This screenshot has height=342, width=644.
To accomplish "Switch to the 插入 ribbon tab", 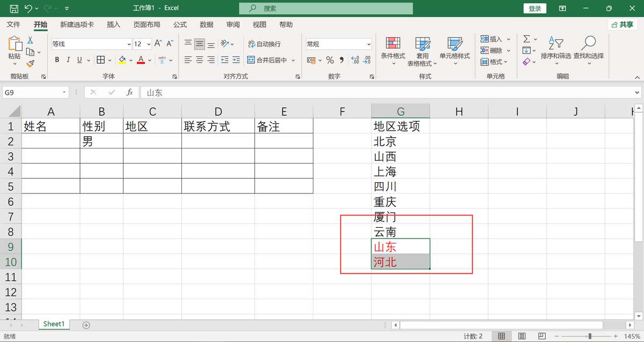I will tap(113, 25).
